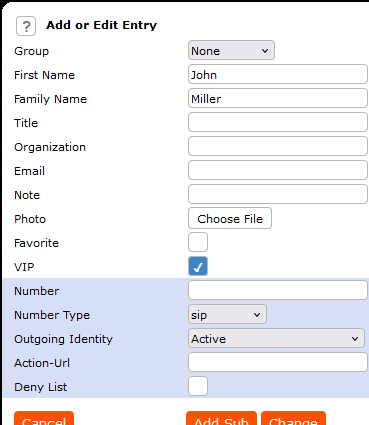Select the Action-Url input field
This screenshot has height=425, width=369.
[x=278, y=362]
